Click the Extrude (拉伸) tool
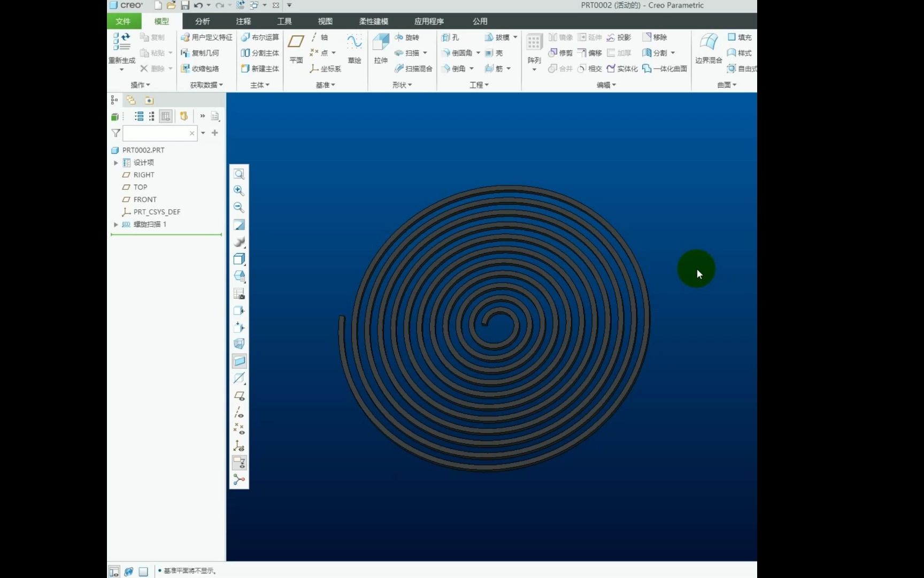The width and height of the screenshot is (924, 578). pyautogui.click(x=381, y=48)
